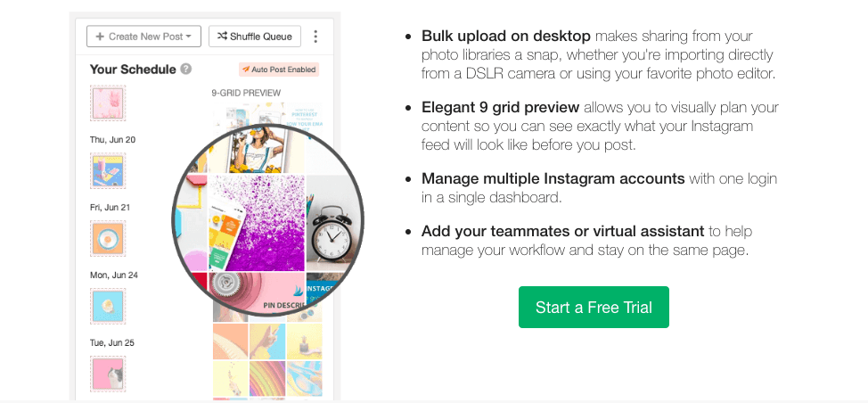Open the Create New Post dropdown
The height and width of the screenshot is (403, 868).
point(143,37)
